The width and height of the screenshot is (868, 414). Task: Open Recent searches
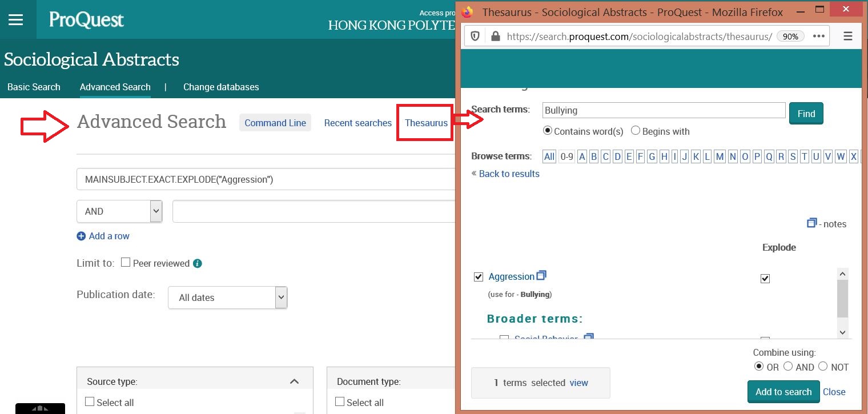(358, 123)
